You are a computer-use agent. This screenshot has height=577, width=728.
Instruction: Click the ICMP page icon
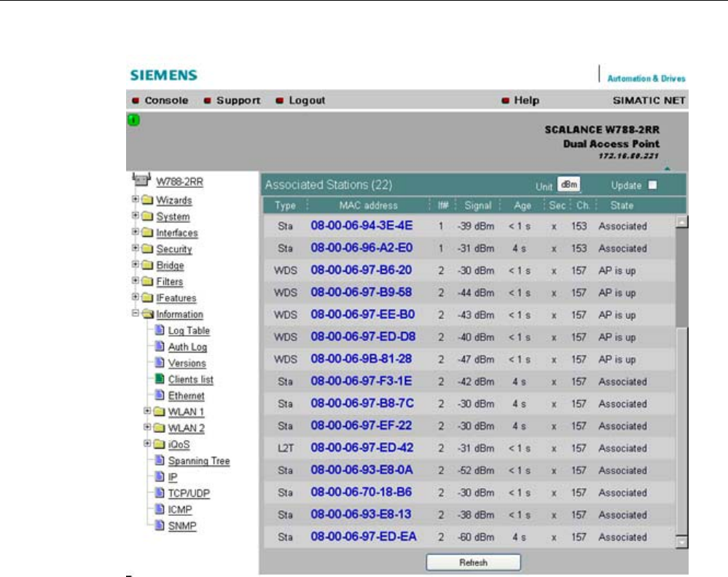(x=160, y=509)
